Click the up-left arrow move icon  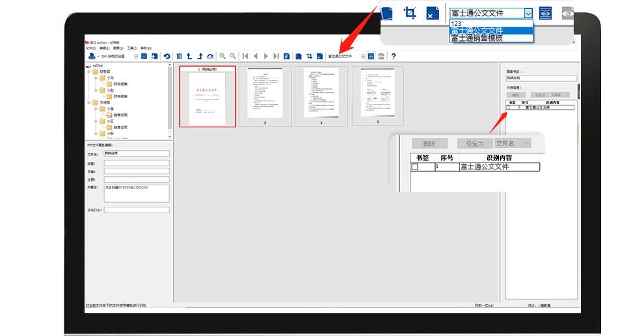point(189,56)
